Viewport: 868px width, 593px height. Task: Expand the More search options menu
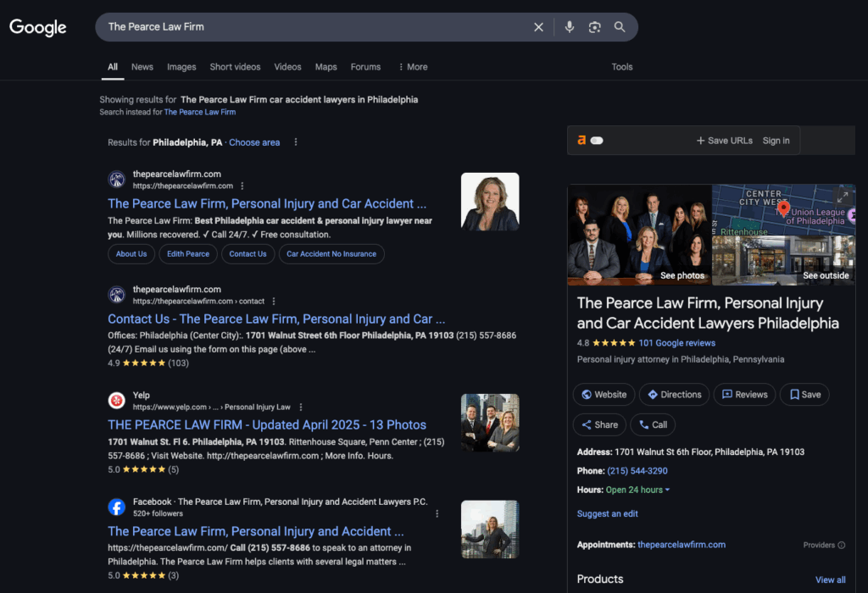click(413, 67)
